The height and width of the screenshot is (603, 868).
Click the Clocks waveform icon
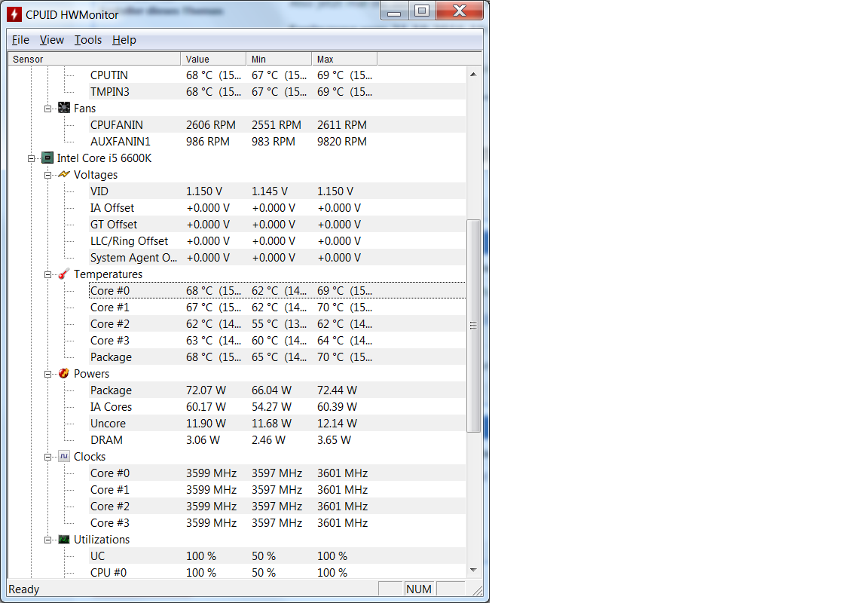pos(64,456)
